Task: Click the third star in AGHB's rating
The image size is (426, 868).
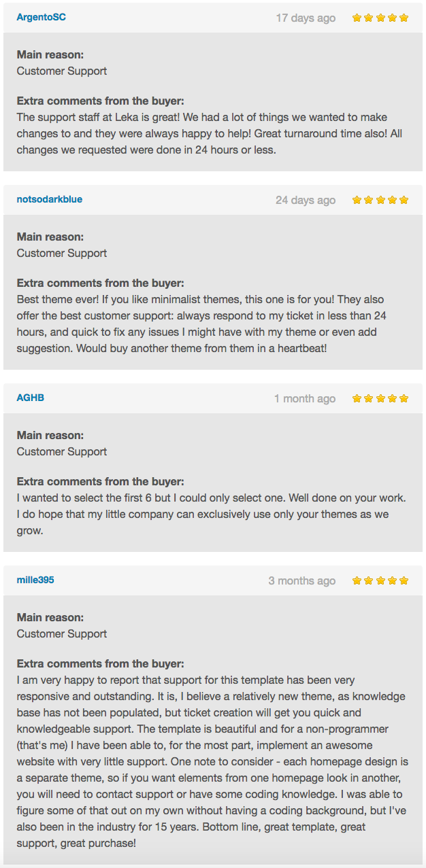Action: (380, 398)
